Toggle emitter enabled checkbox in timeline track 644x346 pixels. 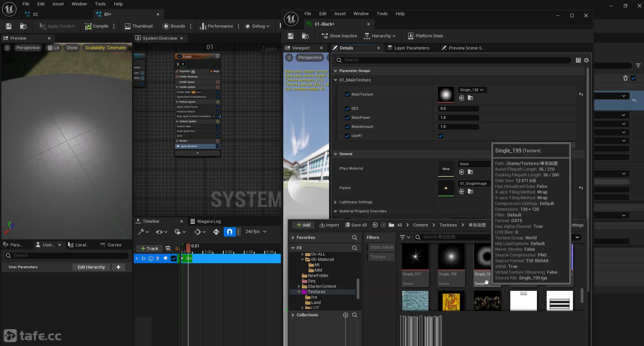[x=174, y=258]
